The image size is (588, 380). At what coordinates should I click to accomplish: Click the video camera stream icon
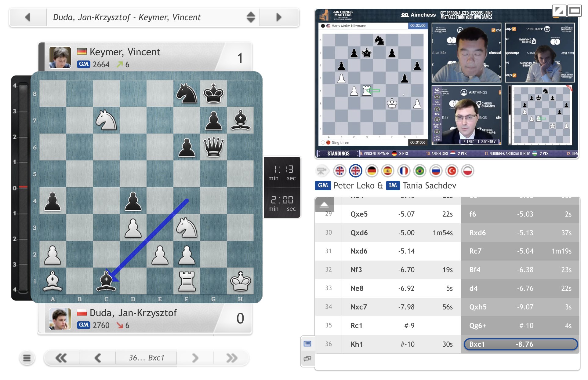point(321,171)
